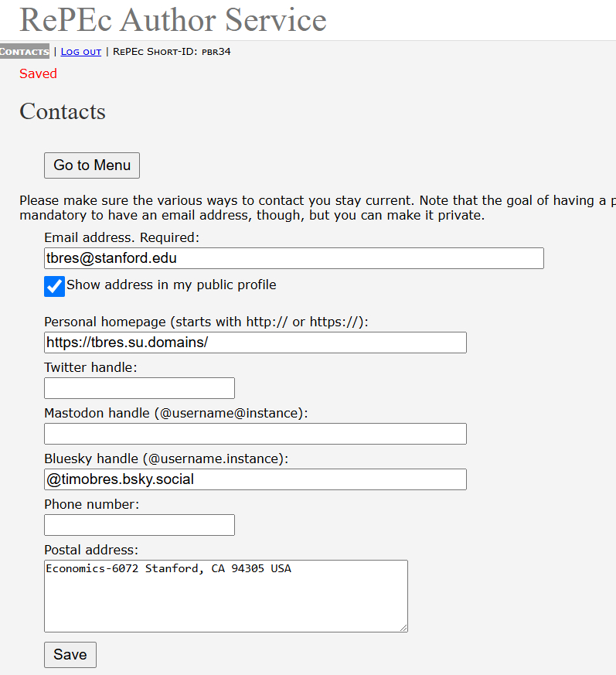Click the empty Twitter handle field
This screenshot has width=616, height=675.
click(x=139, y=388)
